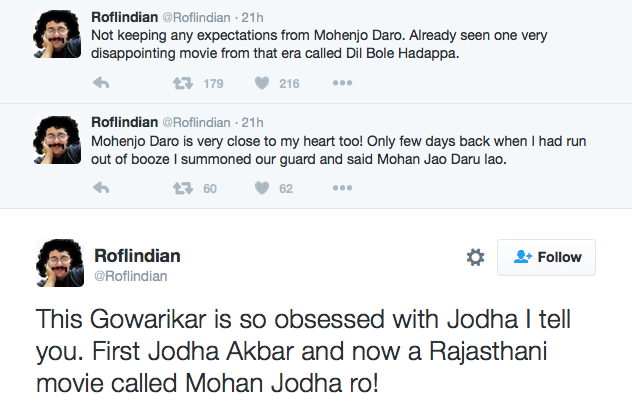Reply to the Dil Bole Hadappa tweet

(100, 83)
